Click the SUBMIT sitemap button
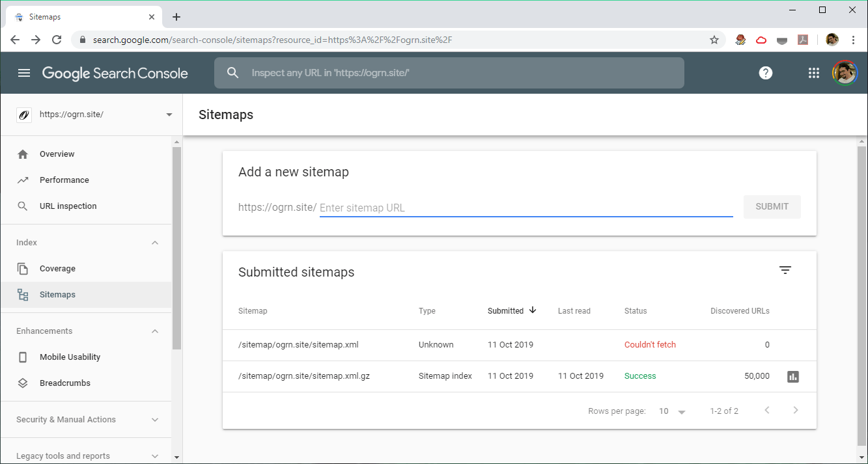This screenshot has width=868, height=464. click(x=772, y=206)
